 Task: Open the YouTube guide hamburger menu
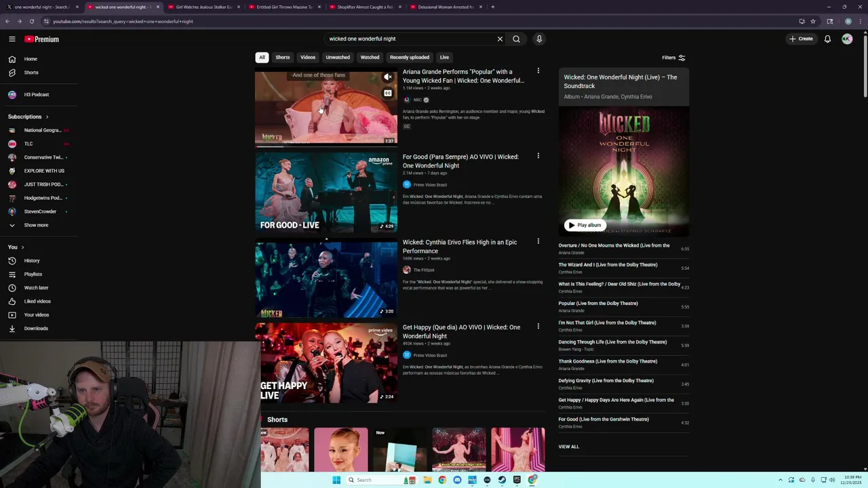(12, 39)
